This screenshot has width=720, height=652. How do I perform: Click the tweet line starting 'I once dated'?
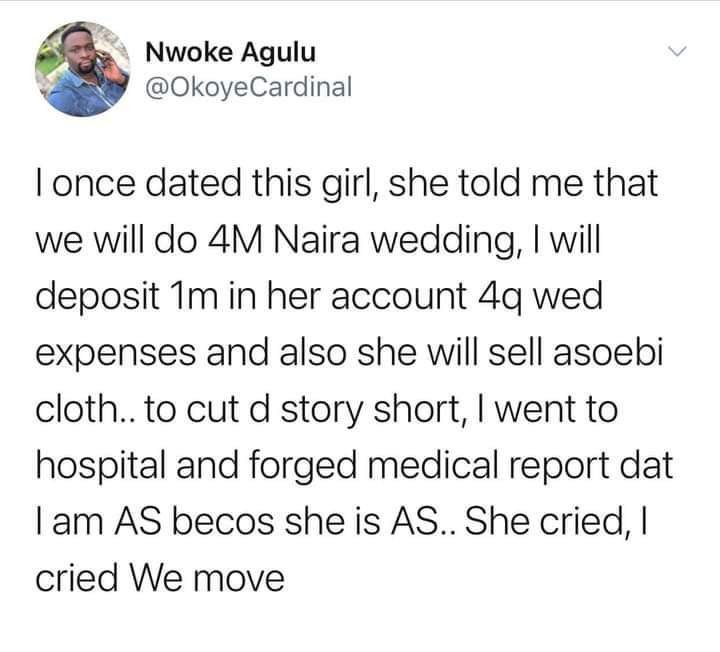click(347, 184)
